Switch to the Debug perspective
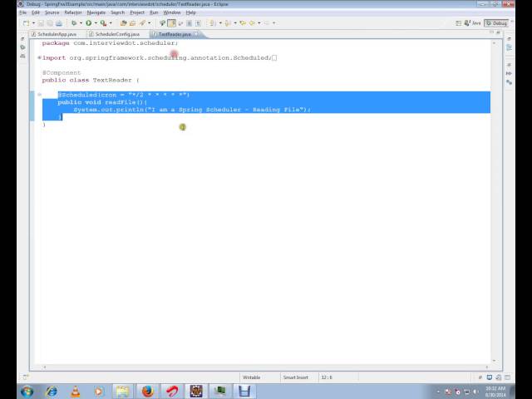532x399 pixels. [x=496, y=23]
